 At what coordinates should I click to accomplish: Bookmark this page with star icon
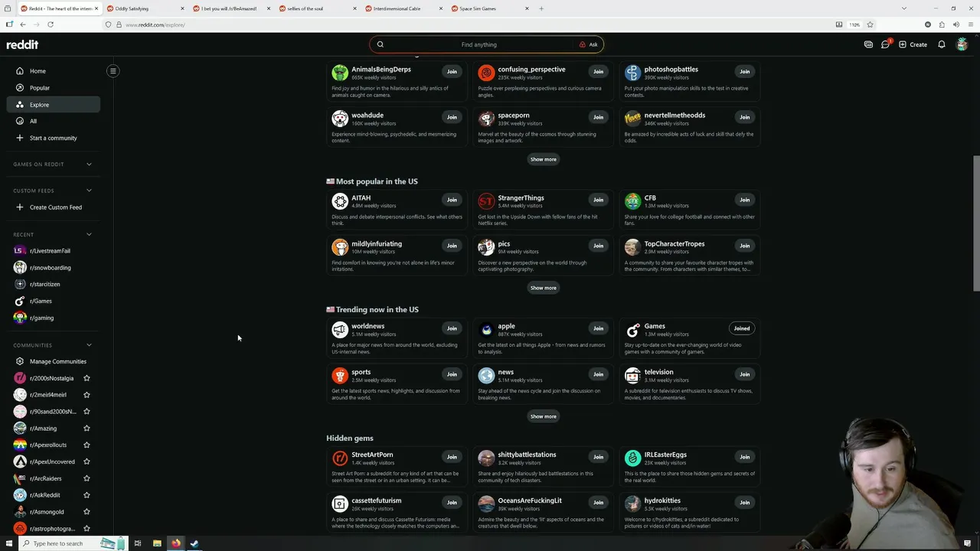pyautogui.click(x=870, y=24)
